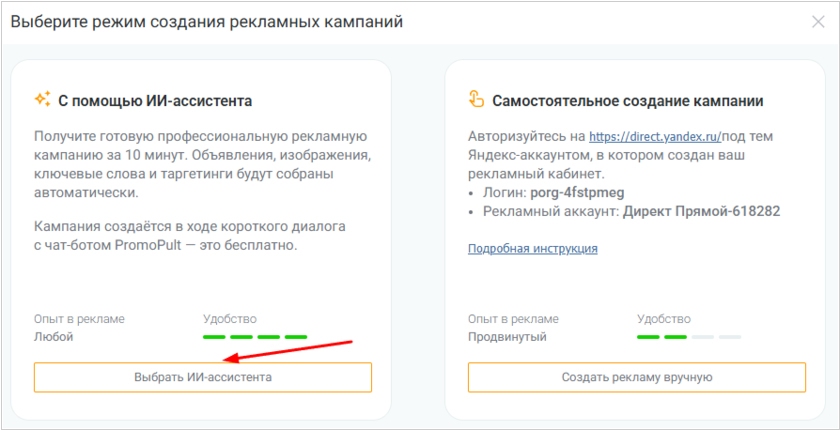
Task: Click the 'Любой' experience level label
Action: pyautogui.click(x=53, y=337)
